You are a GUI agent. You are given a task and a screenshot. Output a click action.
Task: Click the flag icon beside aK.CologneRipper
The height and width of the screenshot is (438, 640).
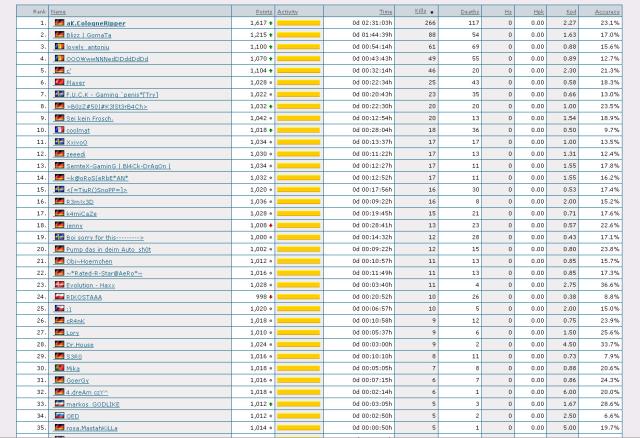(x=59, y=21)
